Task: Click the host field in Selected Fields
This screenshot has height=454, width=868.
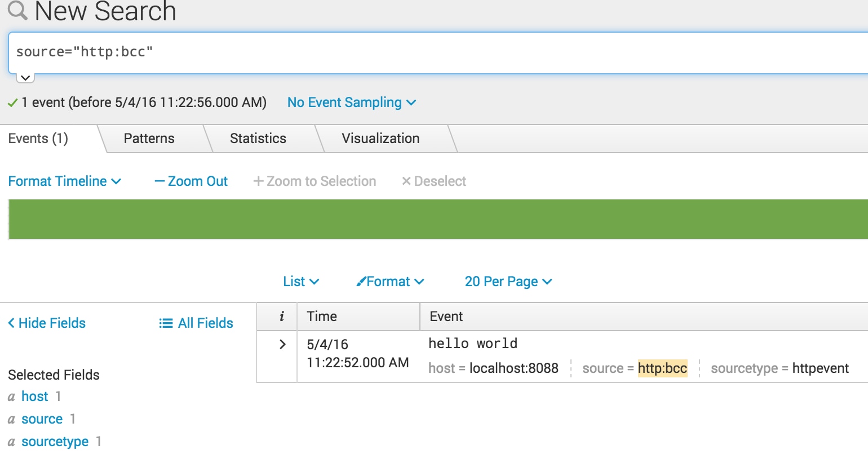Action: [x=34, y=397]
